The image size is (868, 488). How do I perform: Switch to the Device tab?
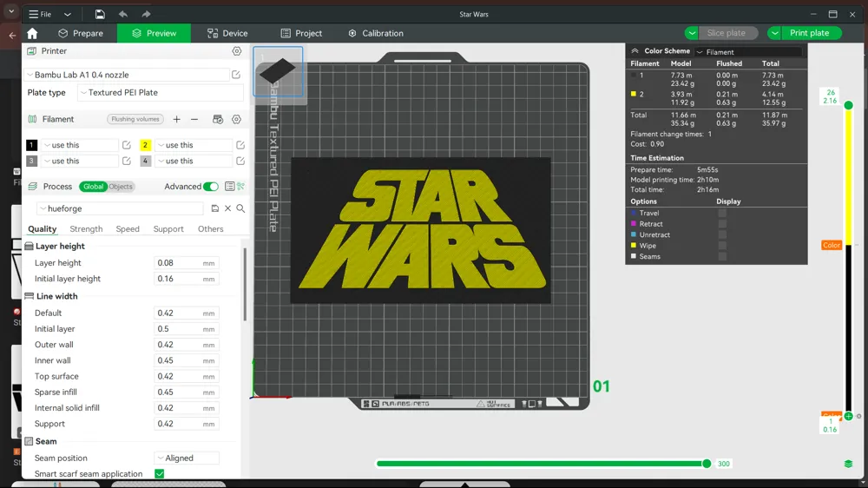click(x=227, y=33)
